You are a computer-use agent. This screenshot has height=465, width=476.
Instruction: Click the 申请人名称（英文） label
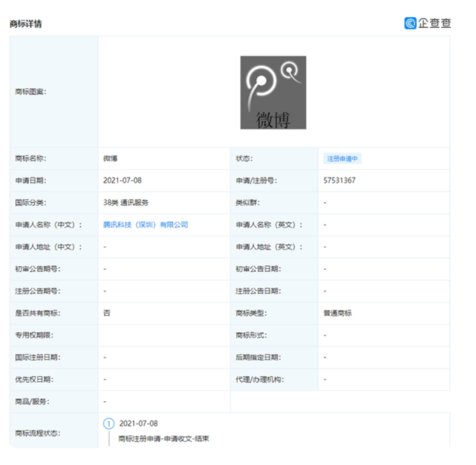pos(269,225)
